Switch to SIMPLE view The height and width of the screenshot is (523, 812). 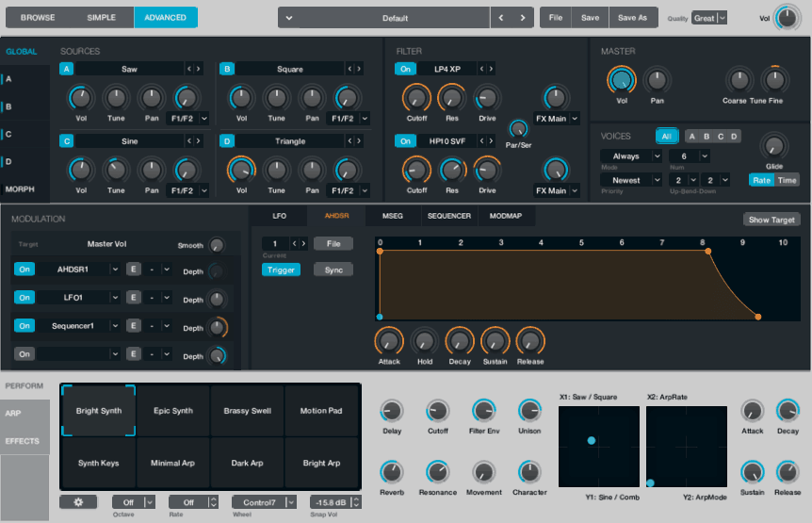(102, 18)
